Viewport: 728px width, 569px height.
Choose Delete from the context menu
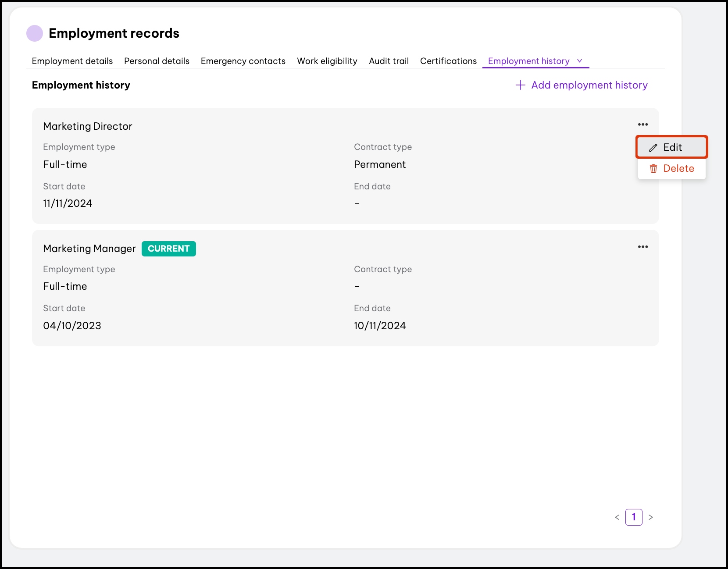(678, 168)
